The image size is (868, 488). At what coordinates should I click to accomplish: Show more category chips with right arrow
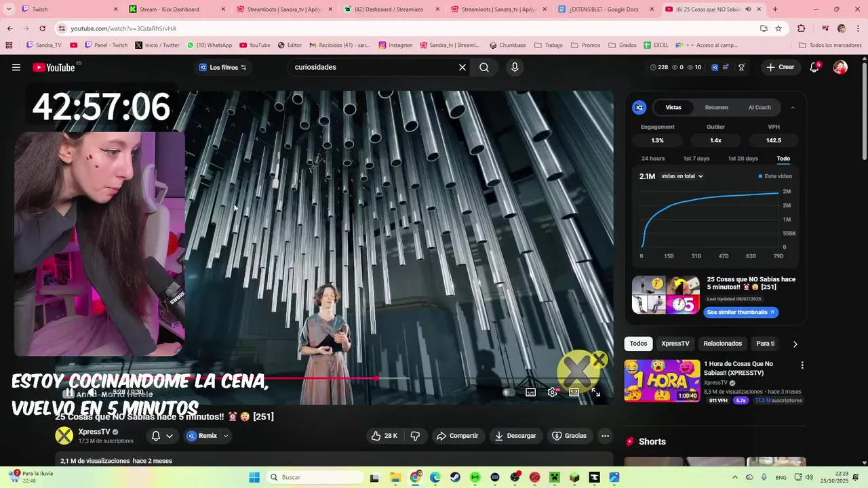[795, 344]
